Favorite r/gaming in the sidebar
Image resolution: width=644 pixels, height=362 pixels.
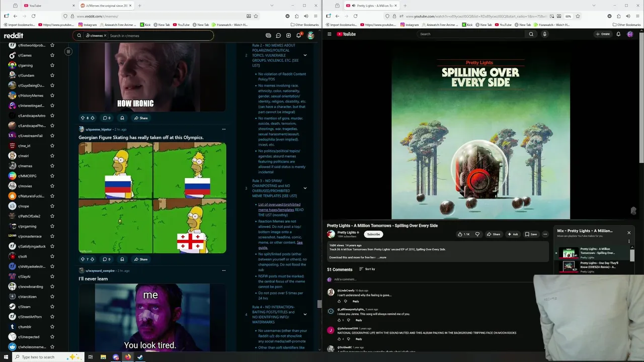[x=52, y=65]
